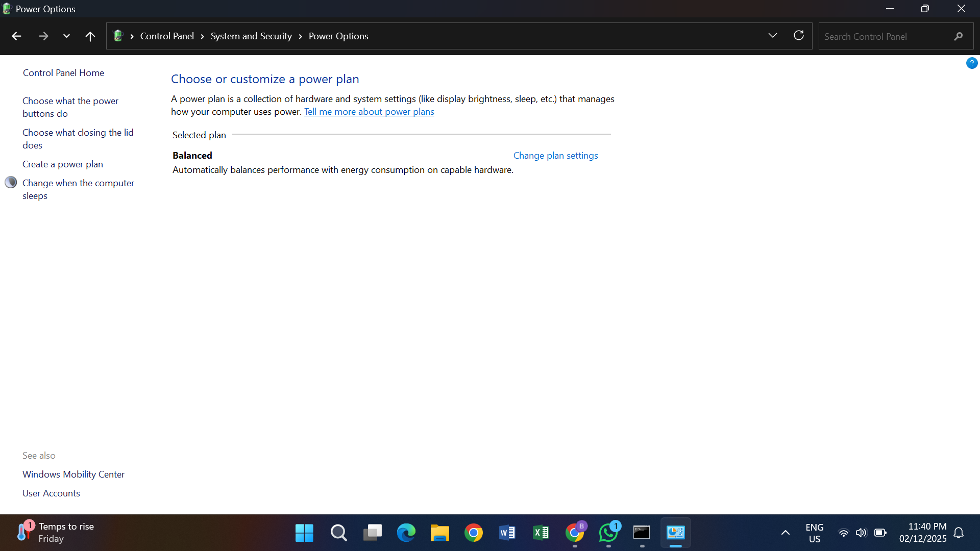Show hidden taskbar icons via chevron
This screenshot has width=980, height=551.
tap(785, 532)
